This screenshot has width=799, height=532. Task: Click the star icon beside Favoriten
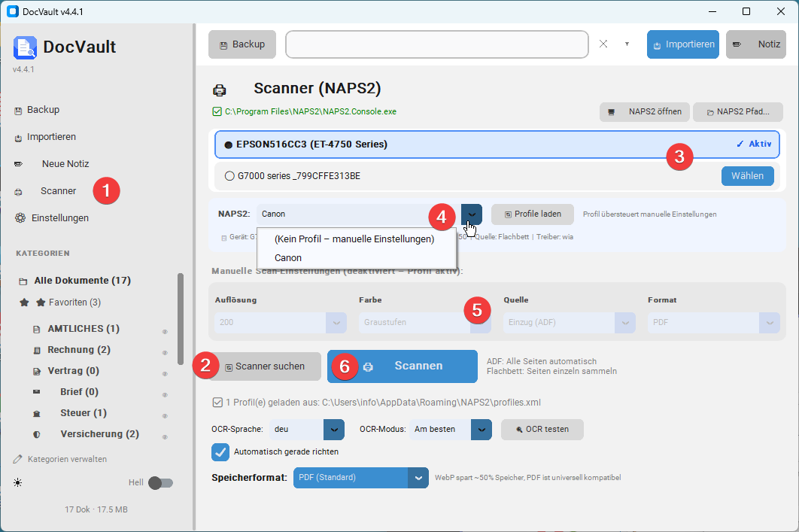(x=24, y=302)
